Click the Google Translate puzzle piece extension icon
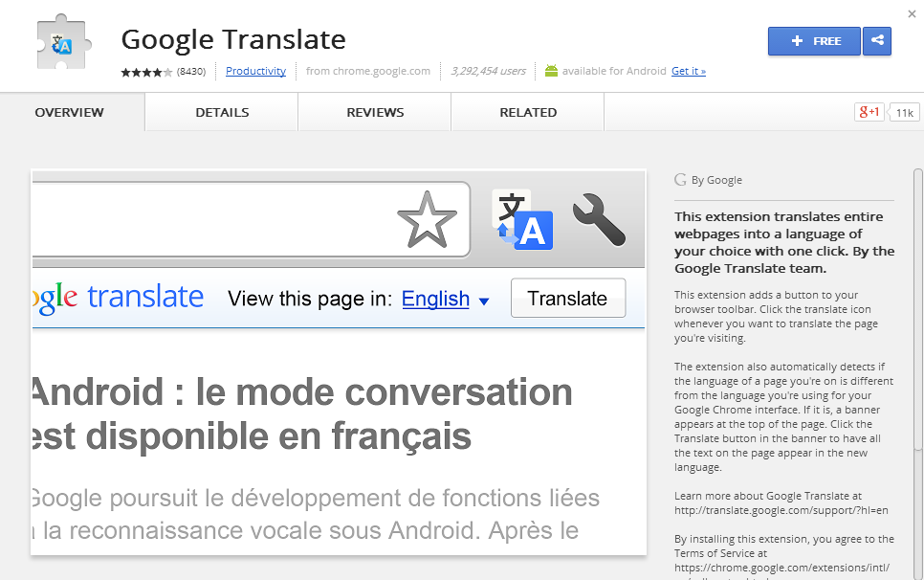Viewport: 924px width, 580px height. [64, 42]
